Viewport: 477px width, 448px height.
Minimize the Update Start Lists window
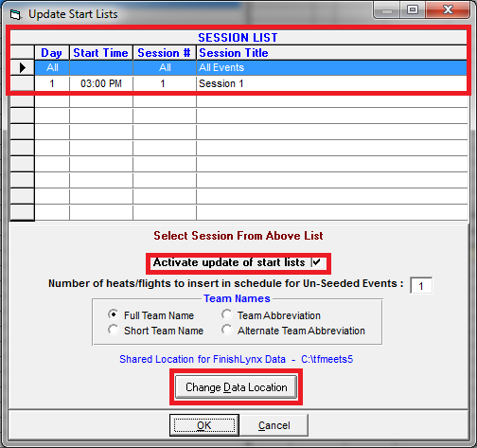387,10
